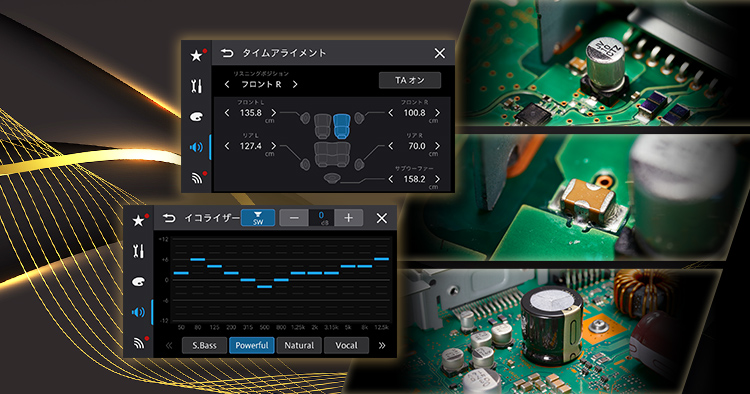This screenshot has width=750, height=394.
Task: Toggle the SW subwoofer button in Equalizer
Action: tap(258, 218)
